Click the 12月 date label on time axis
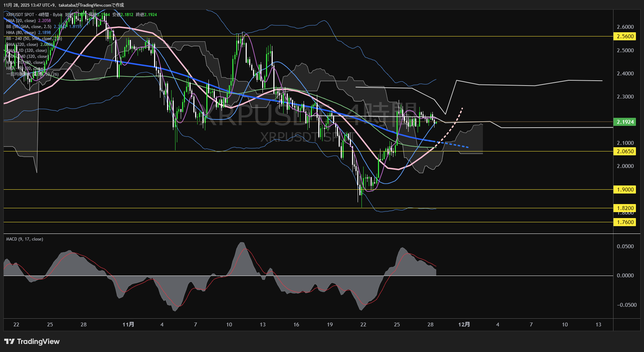The height and width of the screenshot is (352, 644). tap(464, 325)
